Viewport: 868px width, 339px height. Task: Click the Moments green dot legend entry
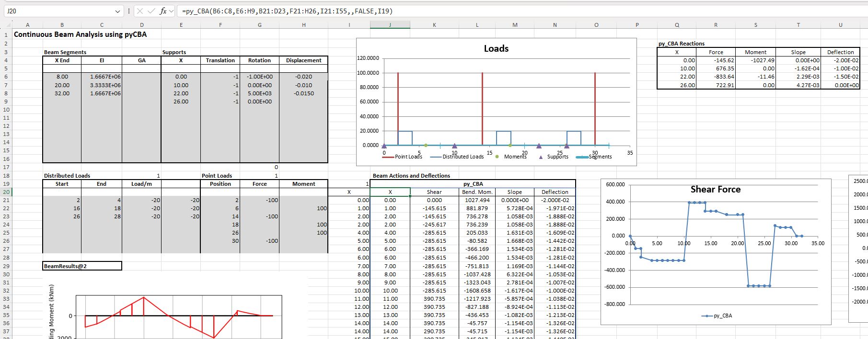[497, 157]
